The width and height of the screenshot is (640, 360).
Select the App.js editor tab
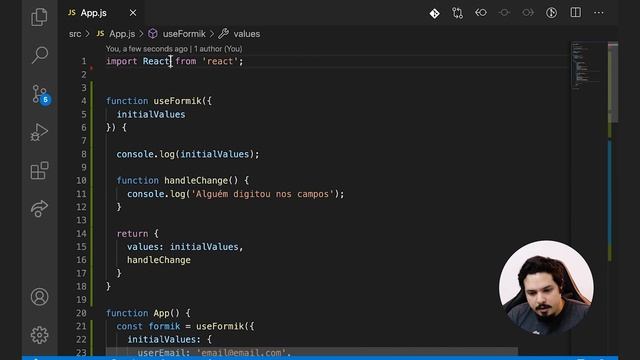102,13
